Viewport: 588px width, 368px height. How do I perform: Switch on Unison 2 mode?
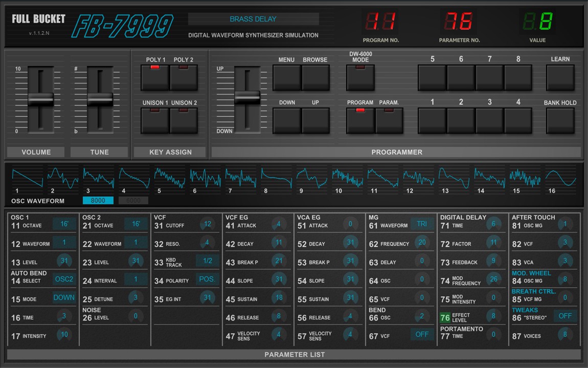184,120
